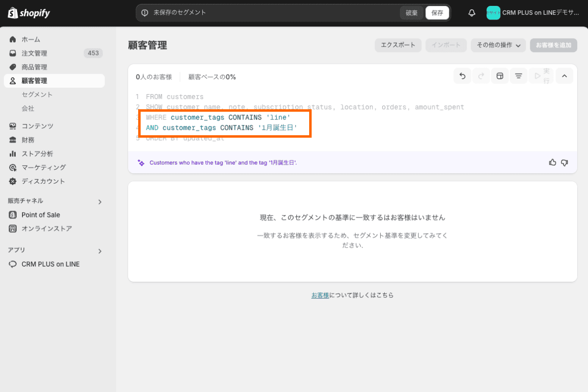Screen dimensions: 588x392
Task: Click the 破棄 discard button
Action: click(x=412, y=13)
